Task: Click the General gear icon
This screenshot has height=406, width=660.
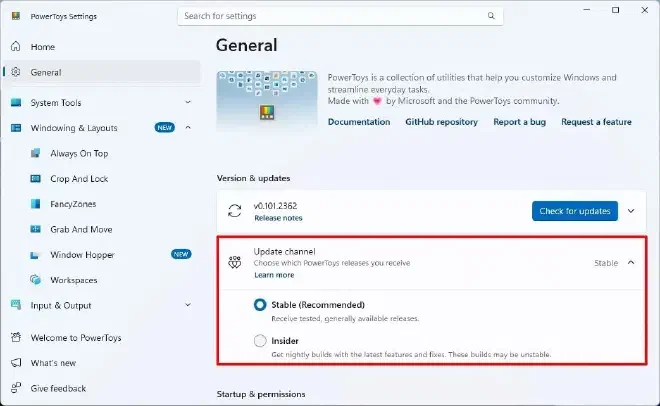Action: click(x=16, y=72)
